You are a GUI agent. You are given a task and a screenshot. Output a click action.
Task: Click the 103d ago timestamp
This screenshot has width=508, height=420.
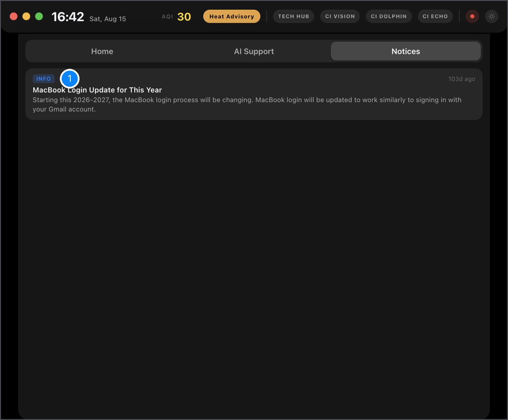[x=462, y=79]
